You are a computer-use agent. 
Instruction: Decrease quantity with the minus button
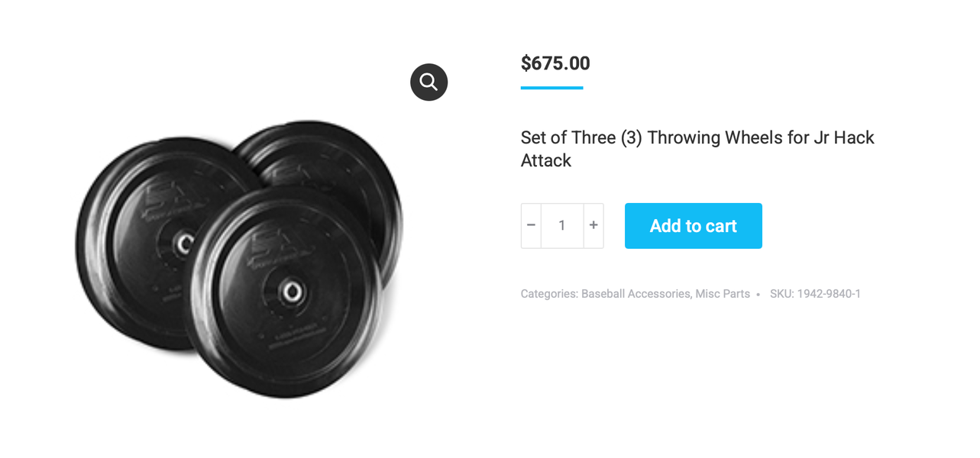(531, 226)
